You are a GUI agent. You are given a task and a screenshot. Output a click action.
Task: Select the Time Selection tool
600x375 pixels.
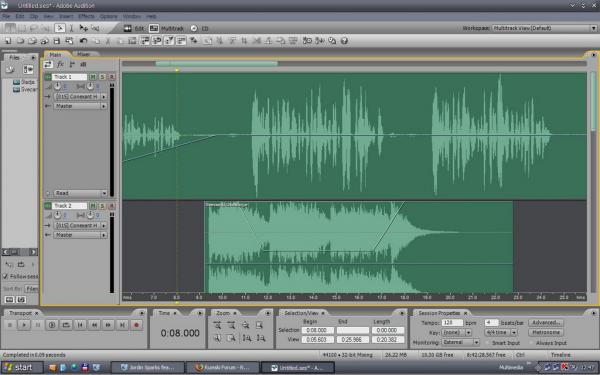coord(71,28)
